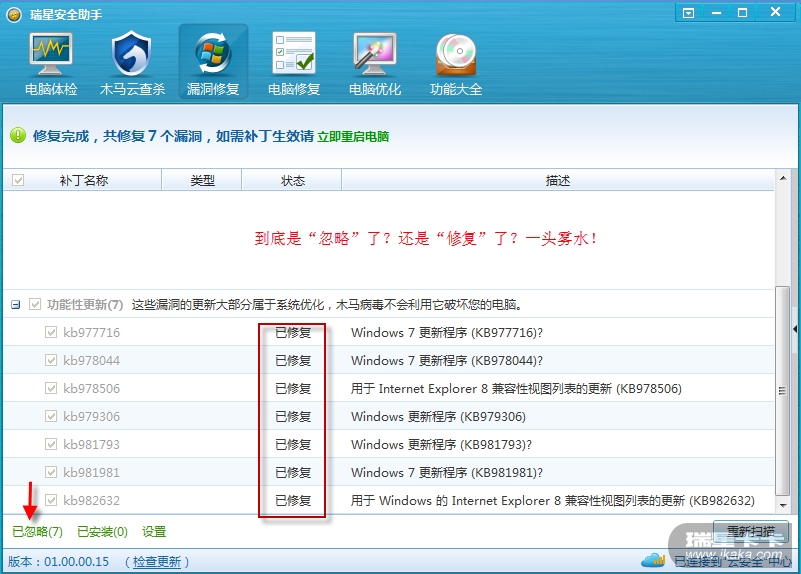Open 设置 settings link
801x574 pixels.
click(154, 532)
